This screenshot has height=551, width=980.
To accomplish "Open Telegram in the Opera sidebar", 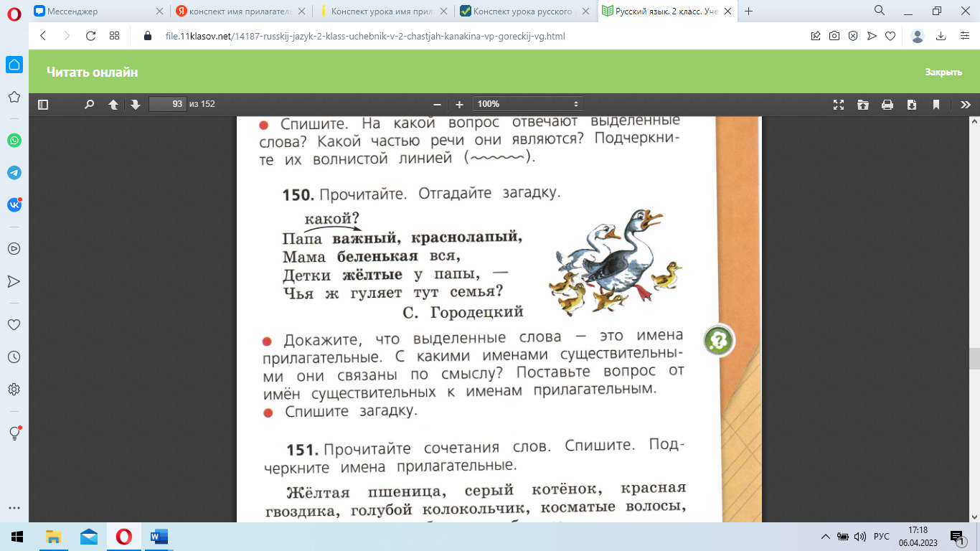I will (x=14, y=173).
